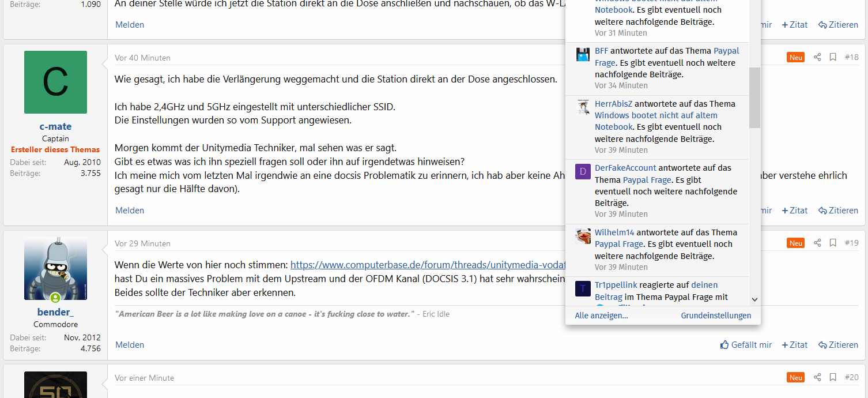Open post number #20 permalink
The height and width of the screenshot is (398, 868).
pos(851,377)
